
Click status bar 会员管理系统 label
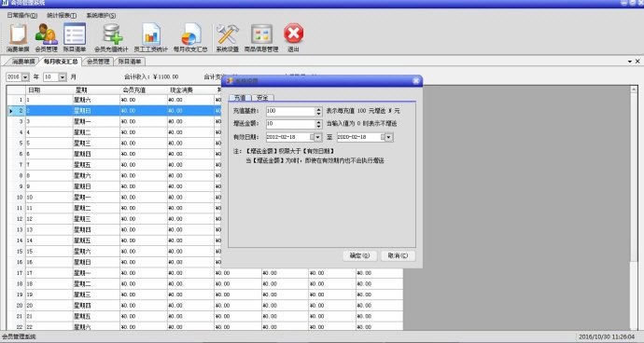19,336
